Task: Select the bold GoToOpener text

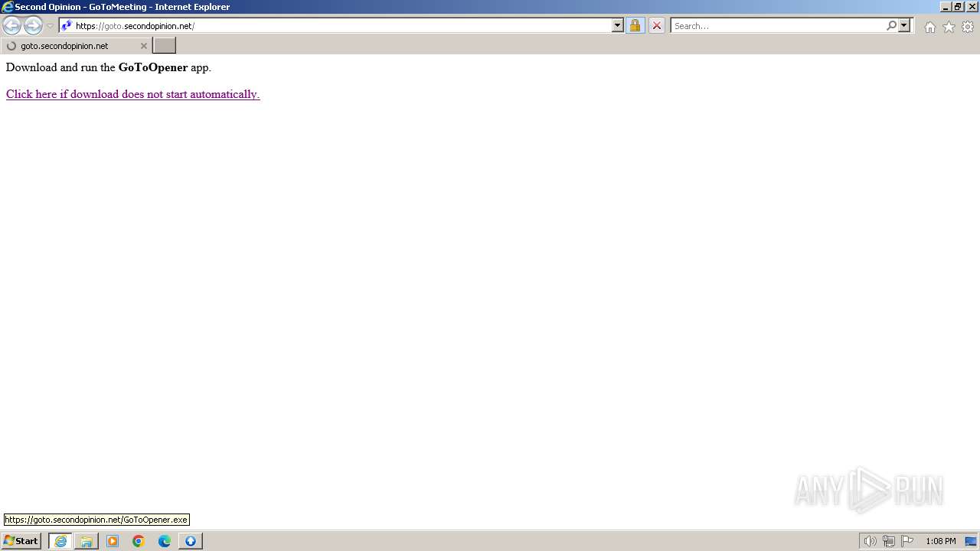Action: [x=153, y=67]
